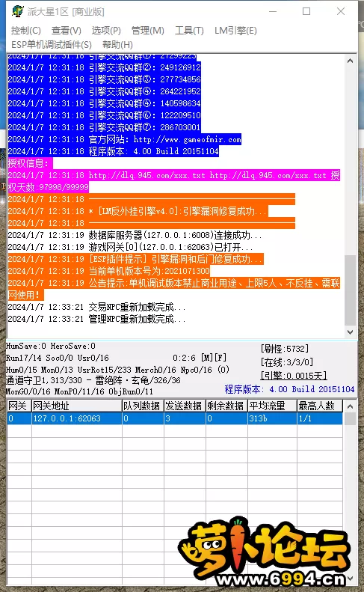Viewport: 364px width, 592px height.
Task: Open the 工具(T) menu
Action: click(x=189, y=31)
